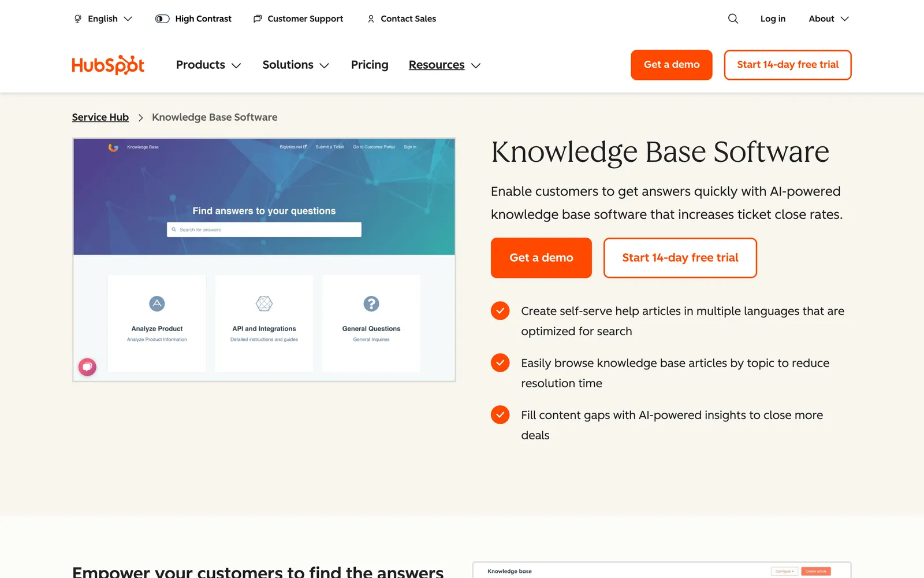Click the knowledge base preview image
The height and width of the screenshot is (578, 924).
coord(264,260)
